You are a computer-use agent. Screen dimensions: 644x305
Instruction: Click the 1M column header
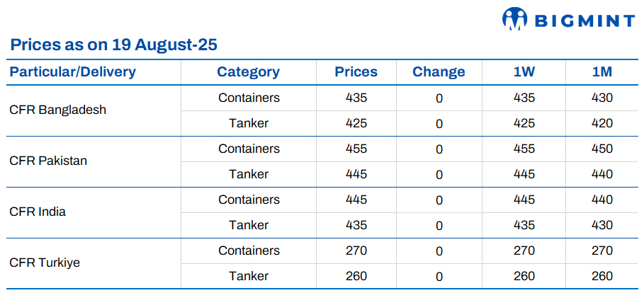tap(601, 71)
